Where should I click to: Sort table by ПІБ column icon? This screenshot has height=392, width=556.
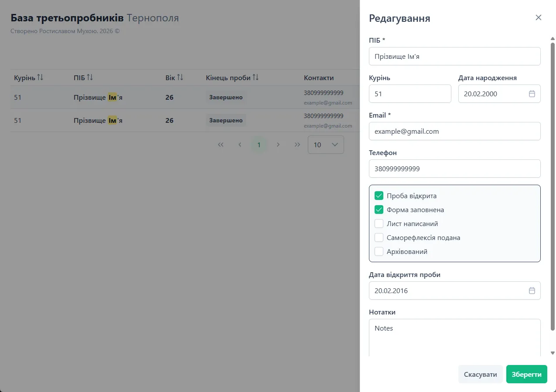point(90,78)
